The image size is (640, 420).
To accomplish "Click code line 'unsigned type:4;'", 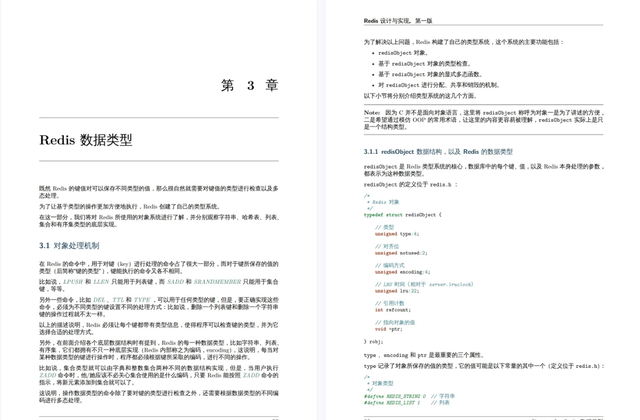I will point(397,234).
